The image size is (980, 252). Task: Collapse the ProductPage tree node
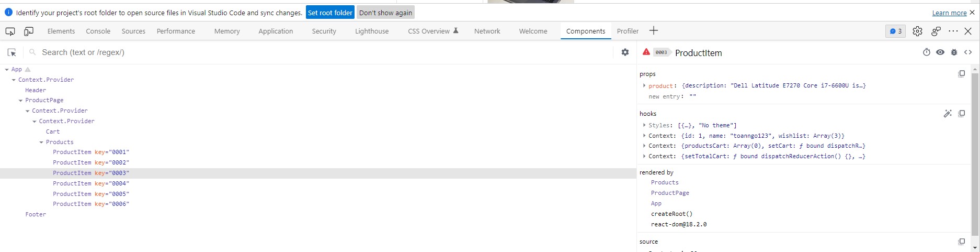point(21,101)
